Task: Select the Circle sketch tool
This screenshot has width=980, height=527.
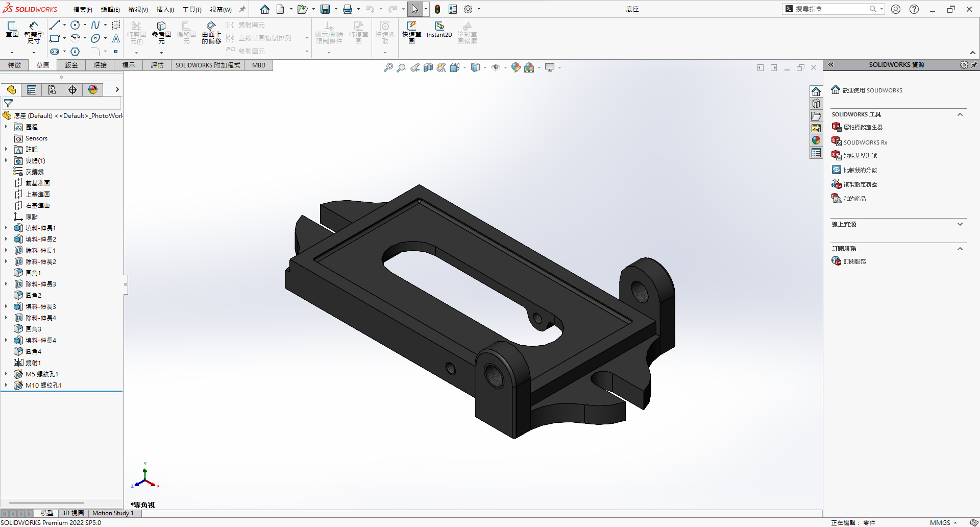Action: [x=75, y=25]
